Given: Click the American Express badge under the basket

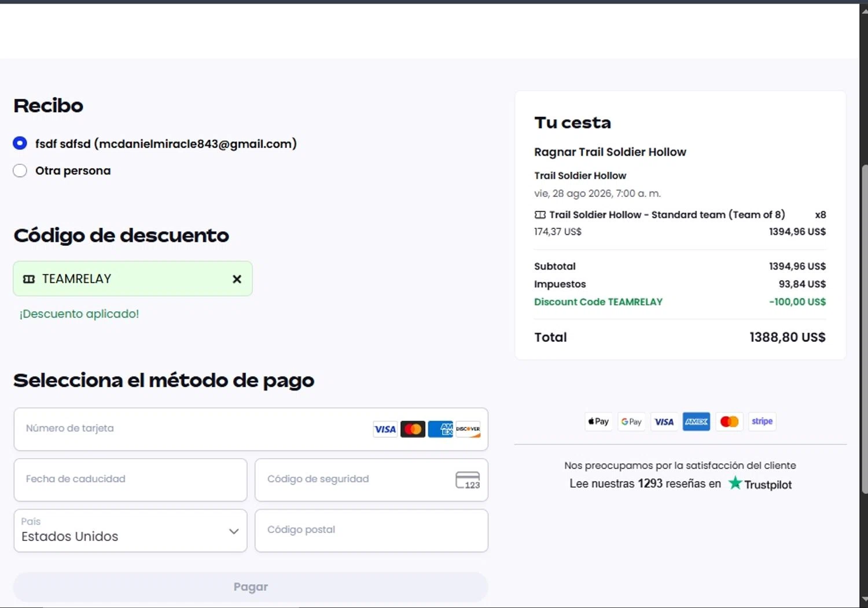Looking at the screenshot, I should point(696,422).
